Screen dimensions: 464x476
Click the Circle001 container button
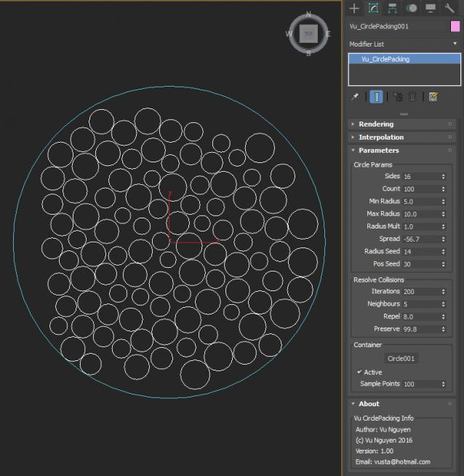click(x=403, y=358)
